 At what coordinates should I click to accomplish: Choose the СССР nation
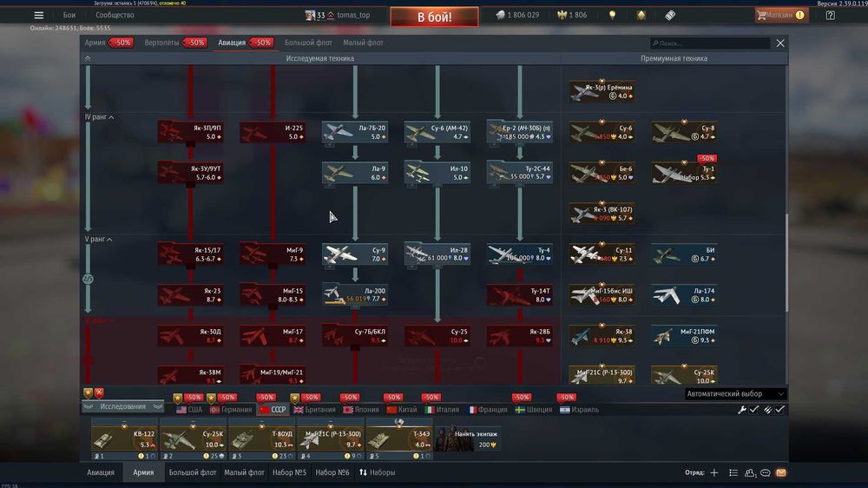(x=273, y=410)
